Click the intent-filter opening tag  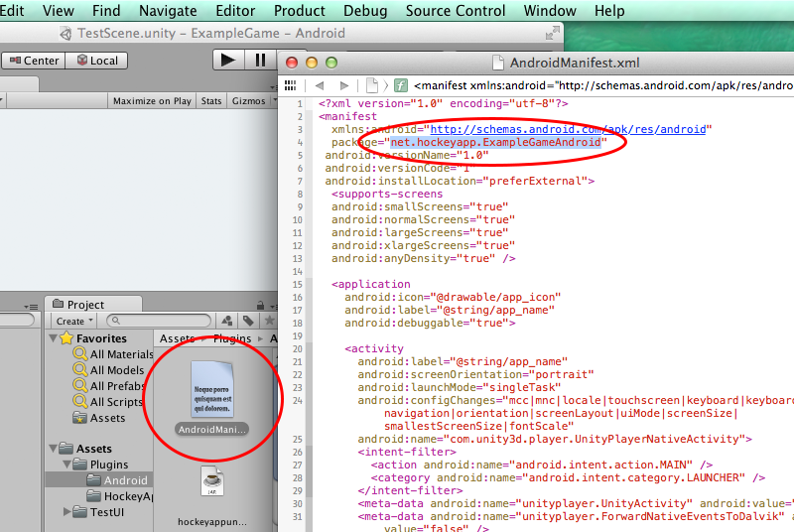[x=407, y=452]
